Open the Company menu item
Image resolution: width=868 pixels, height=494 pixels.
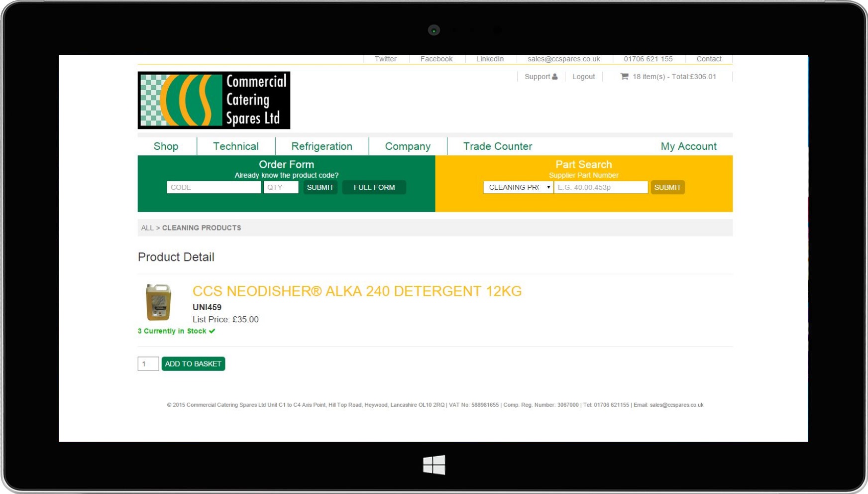click(x=408, y=146)
